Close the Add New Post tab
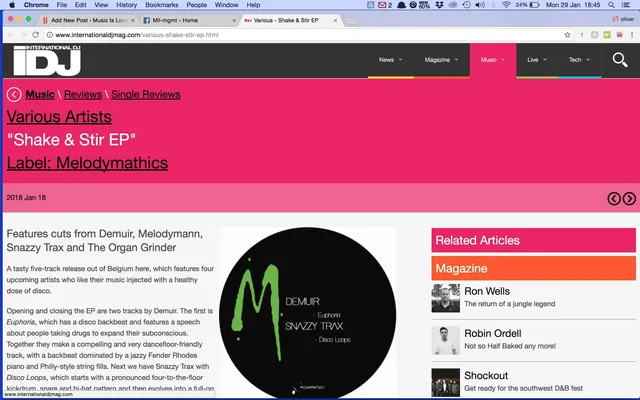Screen dimensions: 640x400 133,20
